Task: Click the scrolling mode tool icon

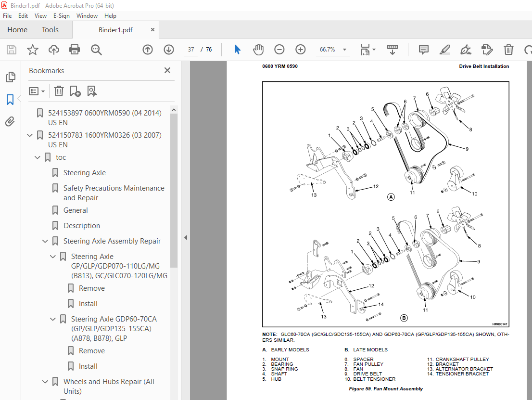Action: click(392, 50)
